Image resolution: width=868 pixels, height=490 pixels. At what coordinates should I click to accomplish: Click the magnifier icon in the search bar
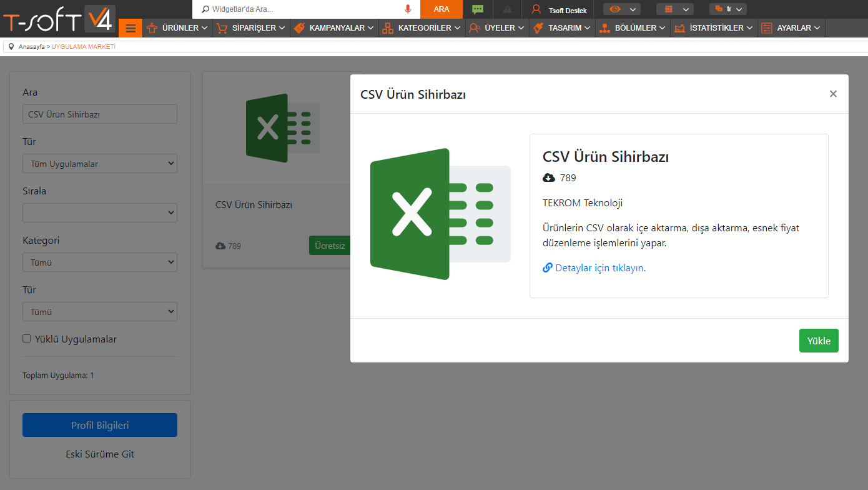pyautogui.click(x=205, y=9)
